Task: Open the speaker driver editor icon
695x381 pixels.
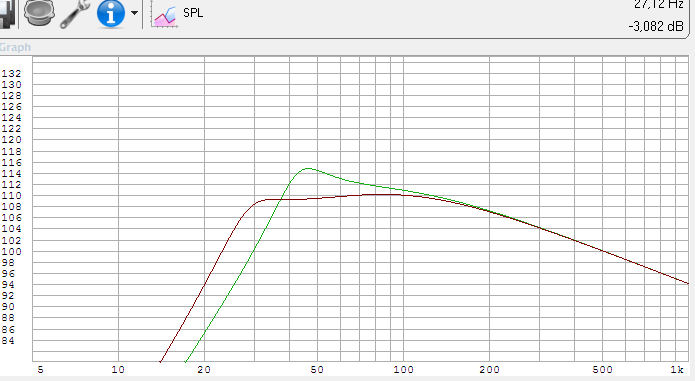Action: [x=39, y=12]
